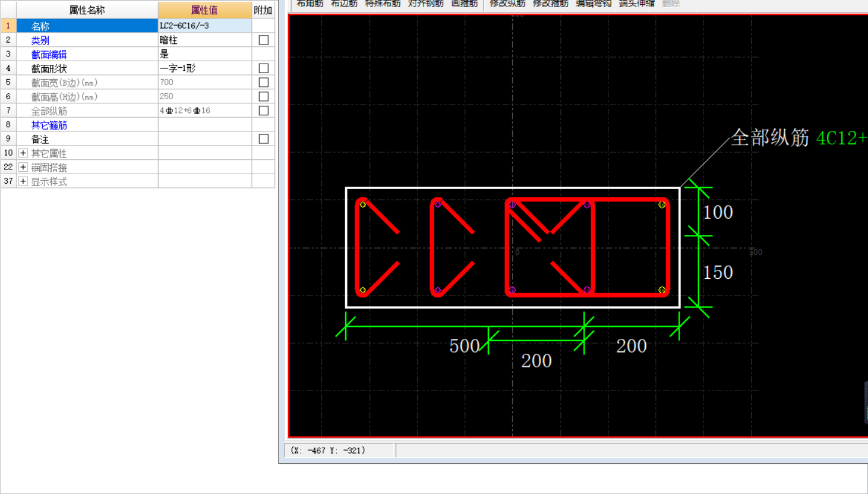The width and height of the screenshot is (868, 494).
Task: Click 修改纵筋 to modify longitudinal bars
Action: (x=507, y=4)
